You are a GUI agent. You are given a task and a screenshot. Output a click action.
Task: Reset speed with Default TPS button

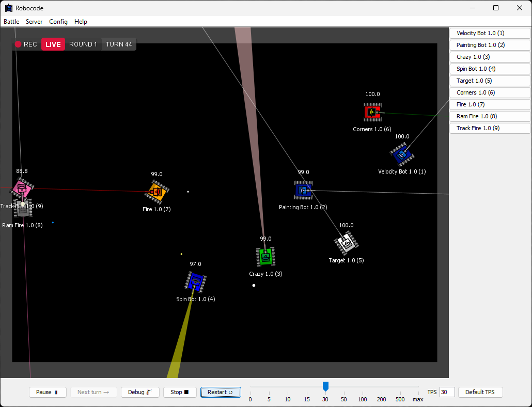click(x=480, y=392)
